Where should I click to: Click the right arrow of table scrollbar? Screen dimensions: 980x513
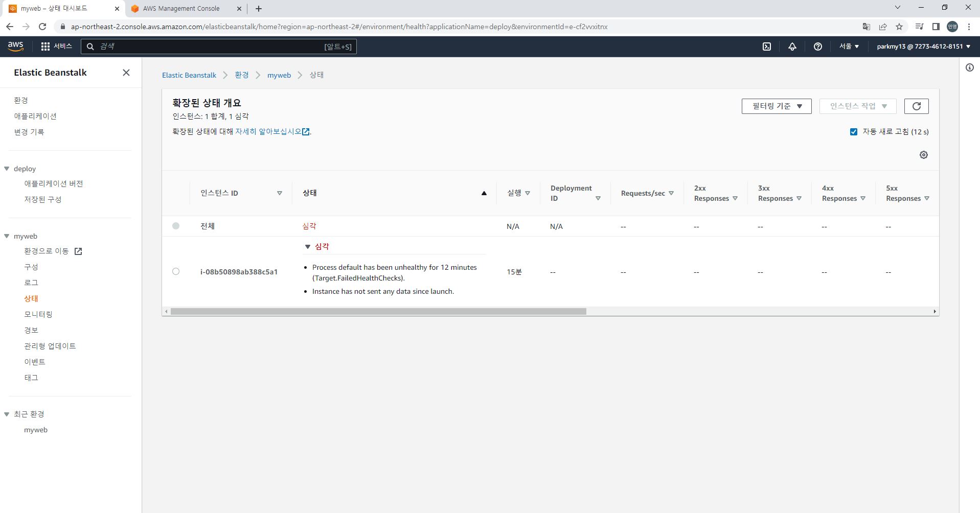935,311
